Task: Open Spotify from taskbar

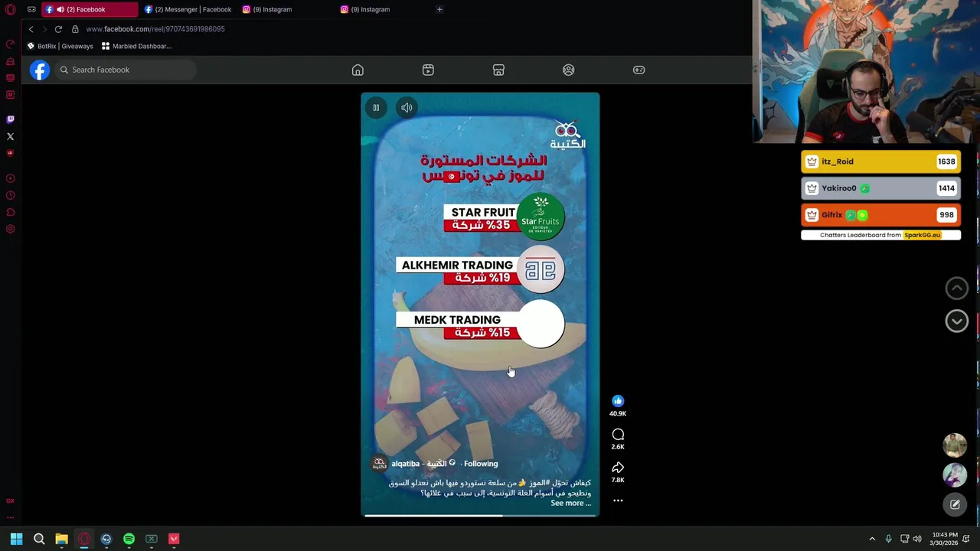Action: pyautogui.click(x=129, y=539)
